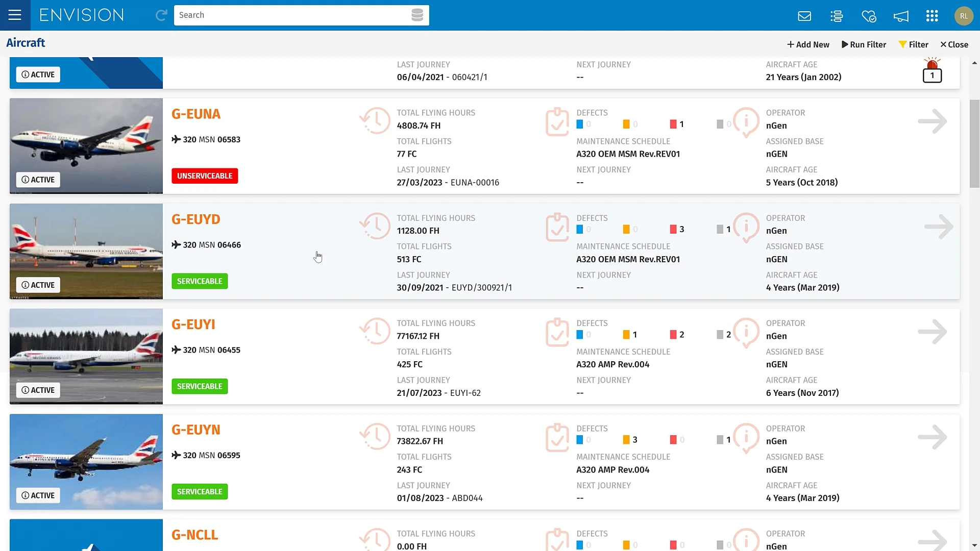Open the mail inbox icon
Image resolution: width=980 pixels, height=551 pixels.
pyautogui.click(x=804, y=16)
